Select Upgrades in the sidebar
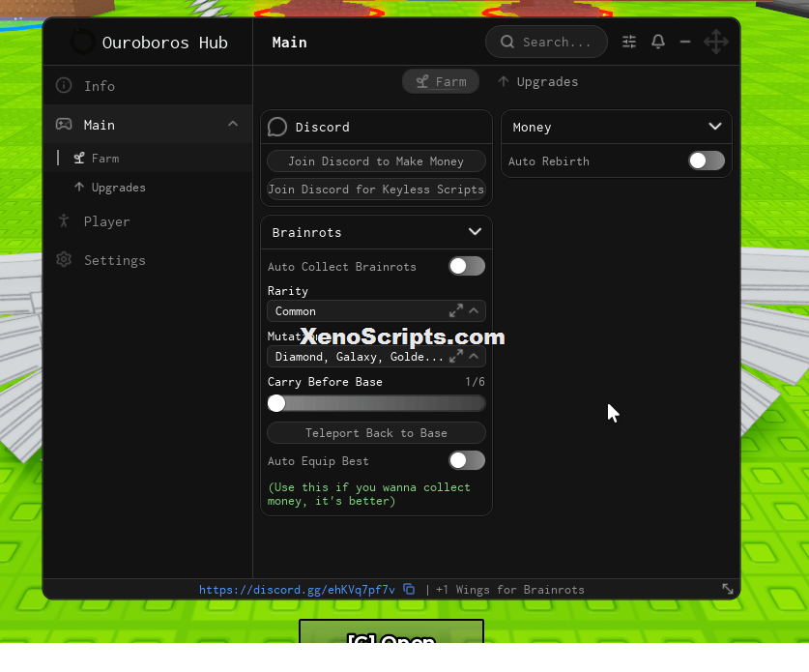This screenshot has width=809, height=672. (148, 188)
